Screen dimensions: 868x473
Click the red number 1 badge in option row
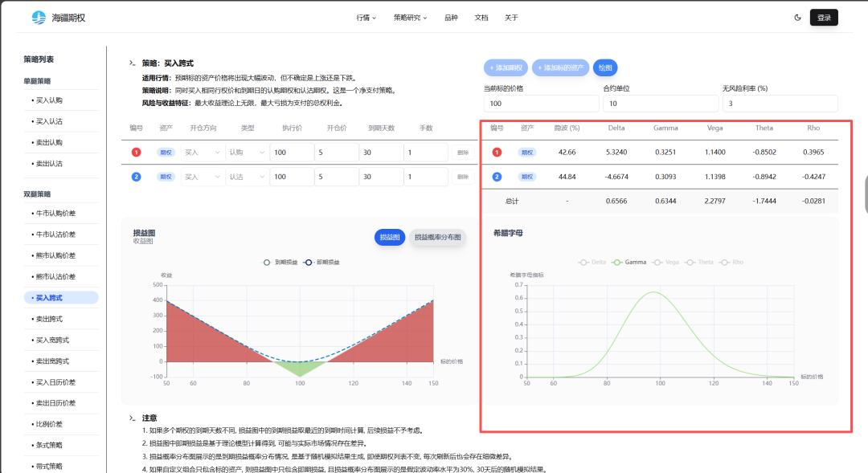click(137, 153)
